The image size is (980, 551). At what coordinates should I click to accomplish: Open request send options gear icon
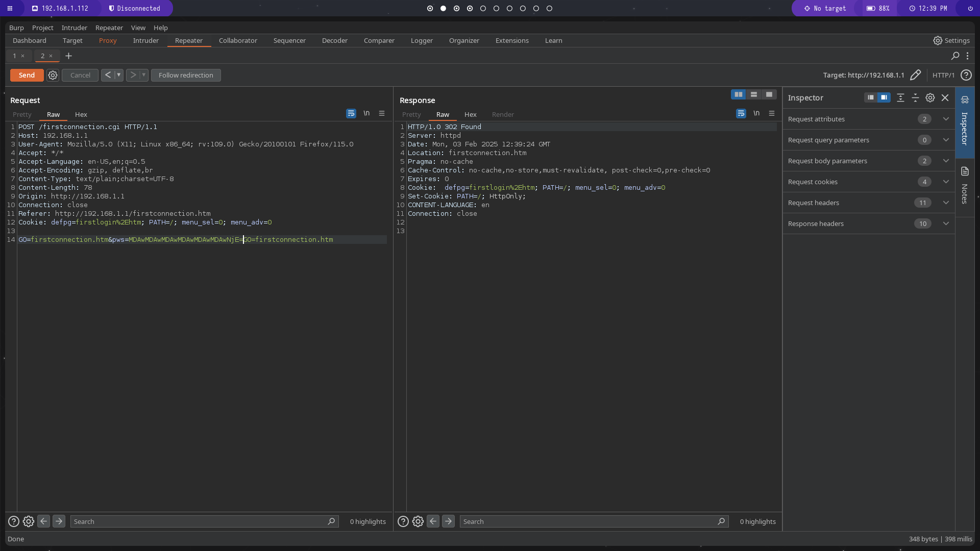[53, 75]
